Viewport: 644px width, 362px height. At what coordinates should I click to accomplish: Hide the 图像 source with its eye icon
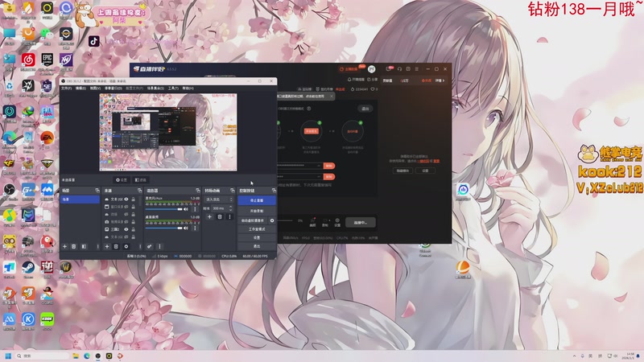pyautogui.click(x=126, y=229)
